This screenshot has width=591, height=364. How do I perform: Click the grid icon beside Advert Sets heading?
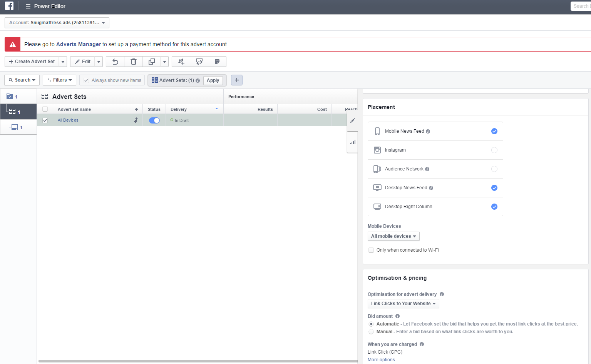point(45,97)
